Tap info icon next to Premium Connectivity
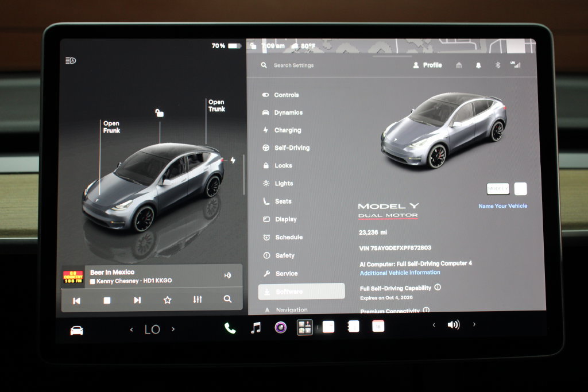Image resolution: width=588 pixels, height=392 pixels. [x=426, y=311]
